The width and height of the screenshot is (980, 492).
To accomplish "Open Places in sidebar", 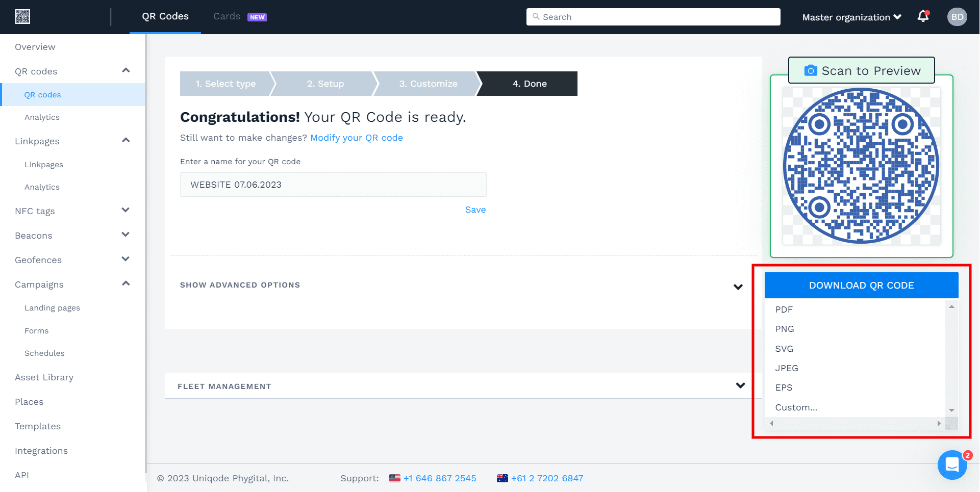I will (x=29, y=402).
